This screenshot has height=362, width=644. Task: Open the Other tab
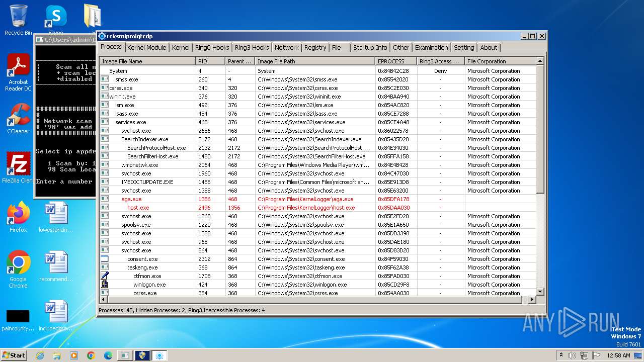coord(401,47)
